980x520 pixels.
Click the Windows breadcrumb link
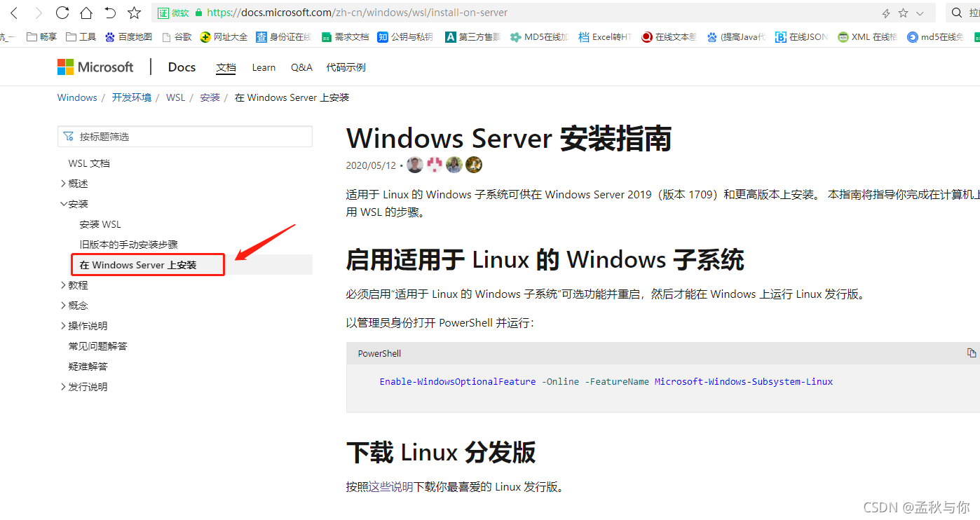pyautogui.click(x=76, y=97)
